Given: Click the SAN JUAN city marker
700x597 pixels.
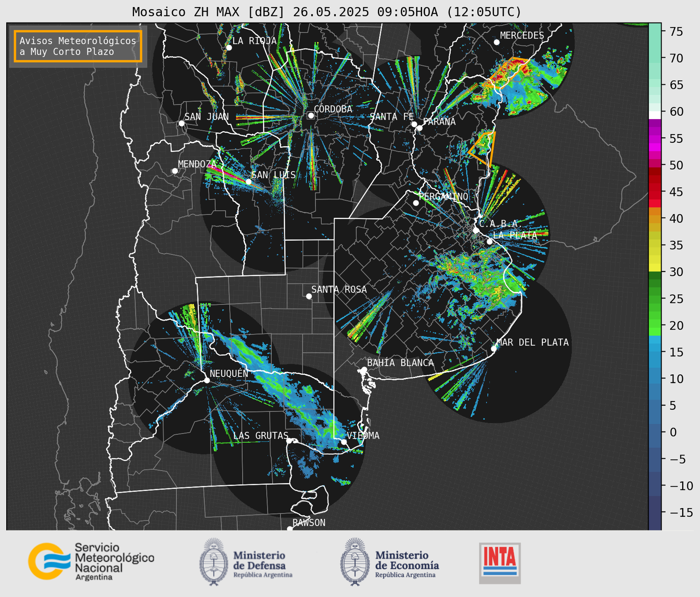Looking at the screenshot, I should [x=181, y=123].
